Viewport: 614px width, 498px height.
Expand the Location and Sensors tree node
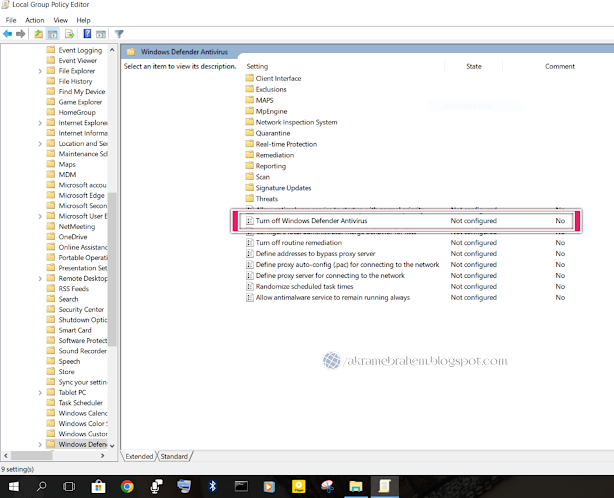coord(40,144)
